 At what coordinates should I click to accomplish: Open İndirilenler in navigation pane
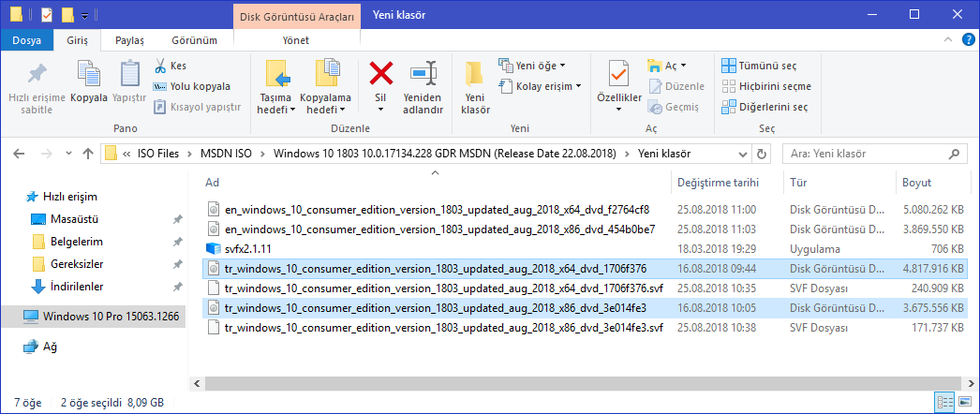click(x=77, y=287)
